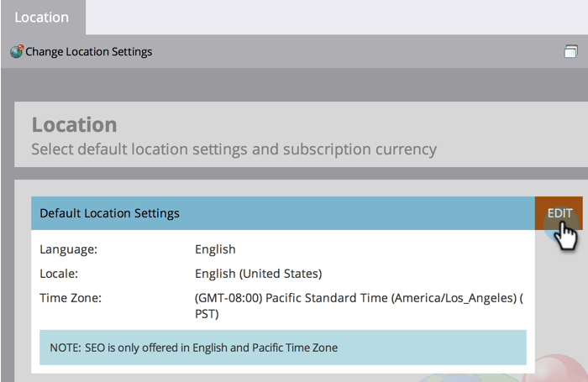Select the Default Location Settings header
Viewport: 588px width, 382px height.
coord(283,213)
